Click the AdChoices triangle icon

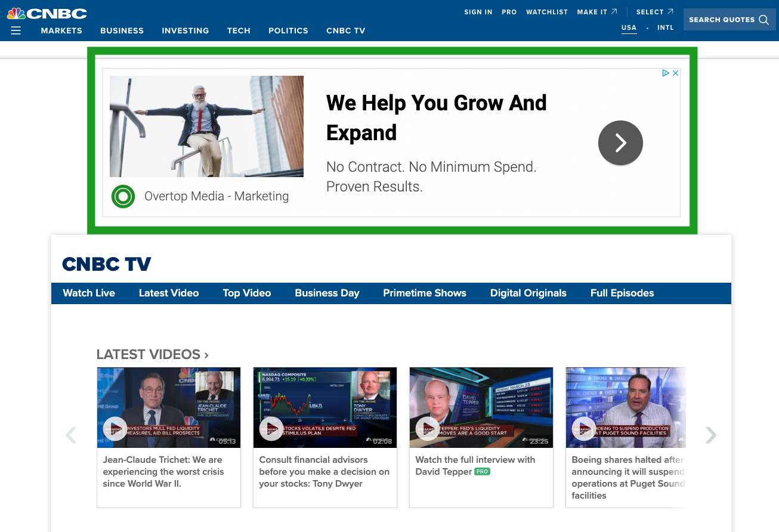pos(666,73)
